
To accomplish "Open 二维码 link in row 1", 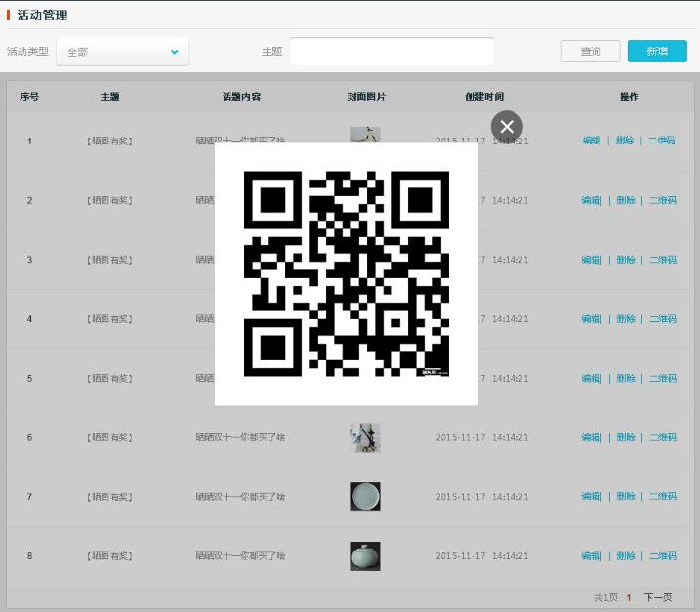I will pos(661,141).
